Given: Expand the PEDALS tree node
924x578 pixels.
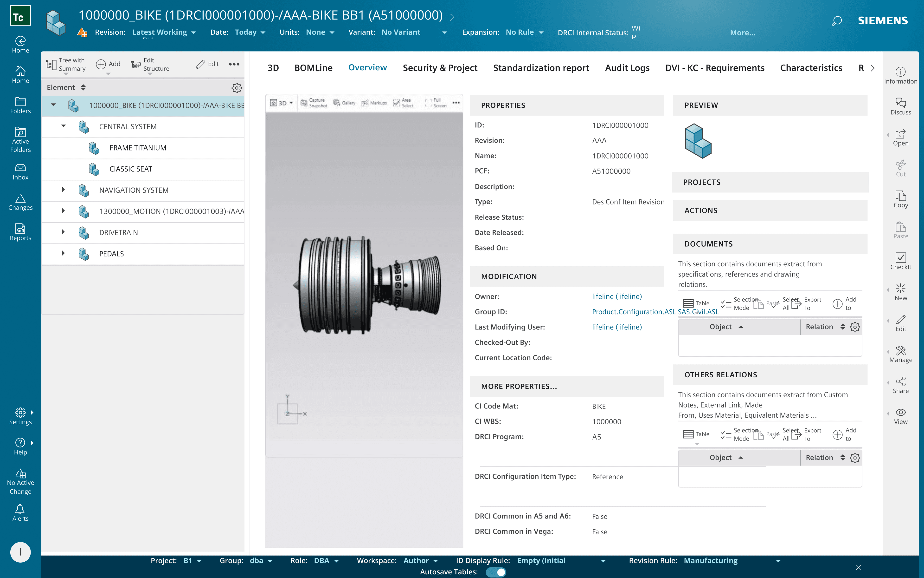Looking at the screenshot, I should 63,253.
